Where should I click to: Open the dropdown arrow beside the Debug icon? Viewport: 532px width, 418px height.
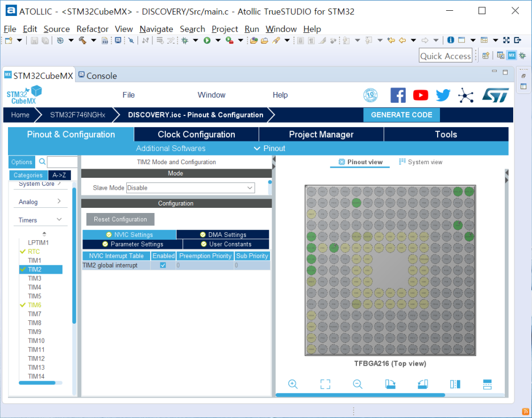pos(196,40)
